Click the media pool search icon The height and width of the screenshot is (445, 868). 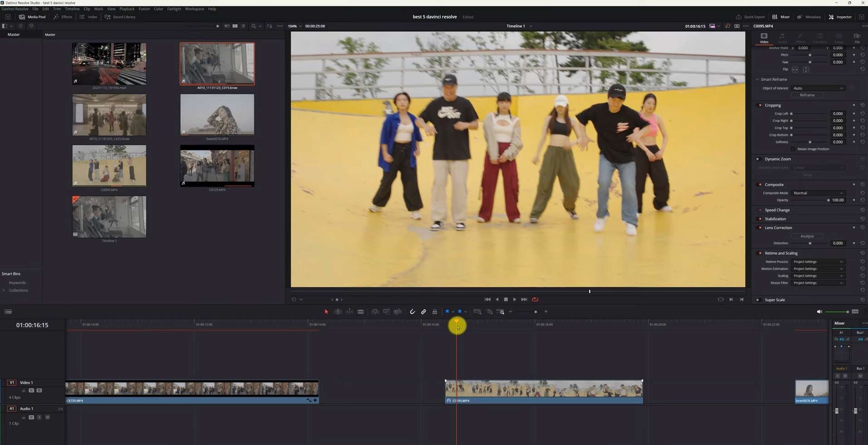tap(254, 26)
